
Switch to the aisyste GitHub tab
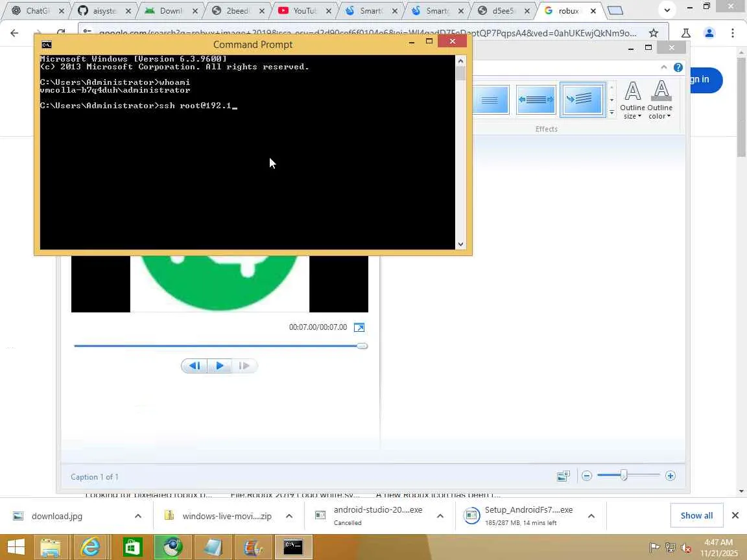[104, 10]
